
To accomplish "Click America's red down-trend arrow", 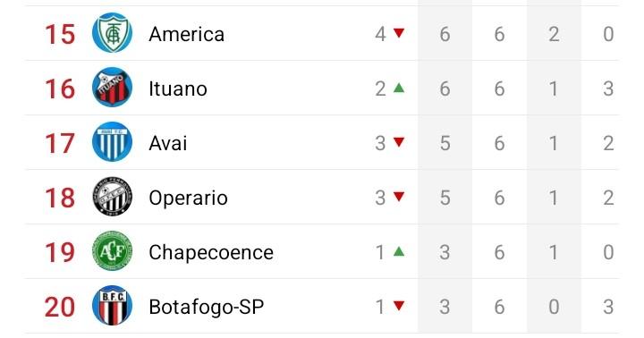I will pyautogui.click(x=399, y=32).
